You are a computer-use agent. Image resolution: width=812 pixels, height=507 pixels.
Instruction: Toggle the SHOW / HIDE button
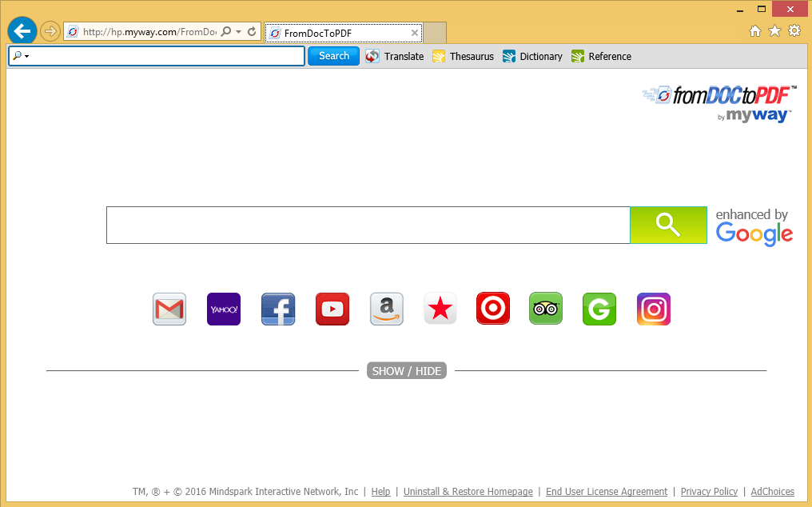tap(407, 371)
